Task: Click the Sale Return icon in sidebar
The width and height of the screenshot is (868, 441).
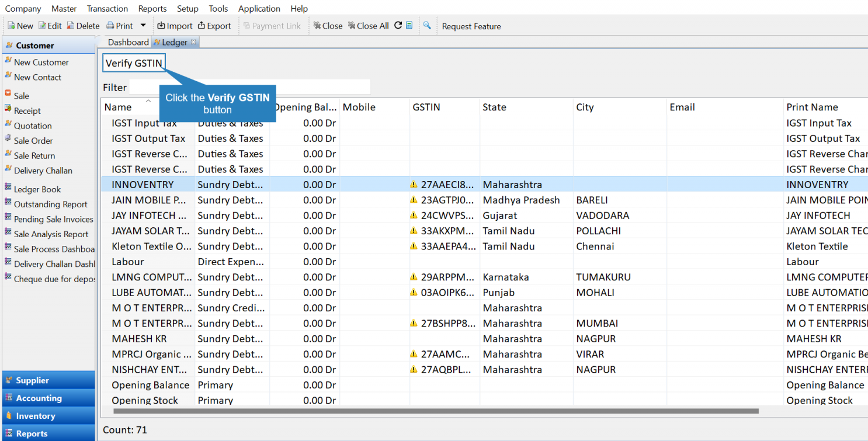Action: (8, 153)
